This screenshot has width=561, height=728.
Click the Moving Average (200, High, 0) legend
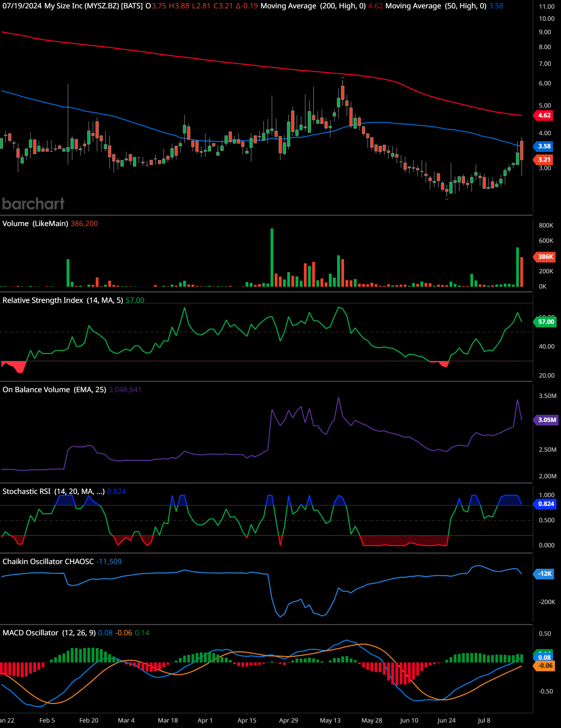(x=313, y=6)
